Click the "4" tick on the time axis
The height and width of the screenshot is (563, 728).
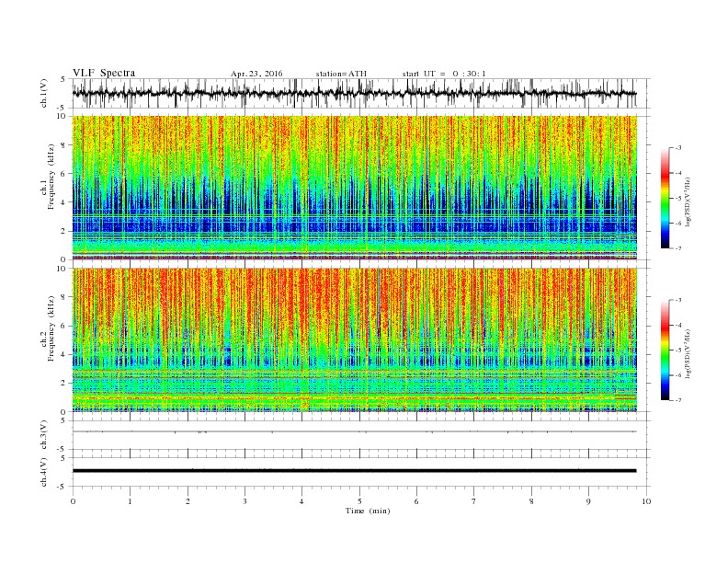point(302,501)
